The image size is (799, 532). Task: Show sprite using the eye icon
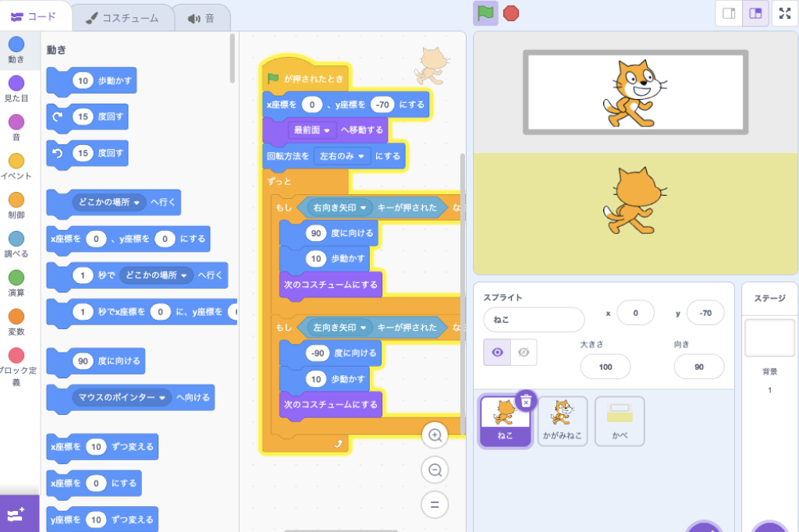tap(497, 353)
